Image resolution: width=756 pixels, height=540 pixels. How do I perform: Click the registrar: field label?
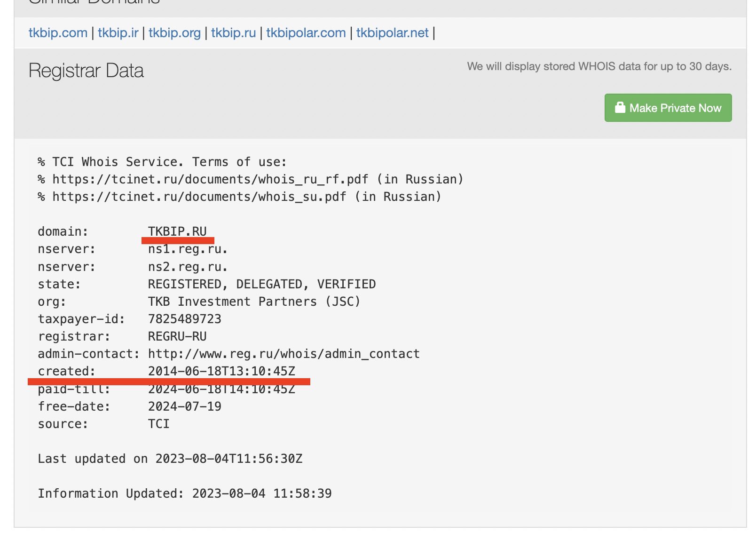(x=74, y=336)
